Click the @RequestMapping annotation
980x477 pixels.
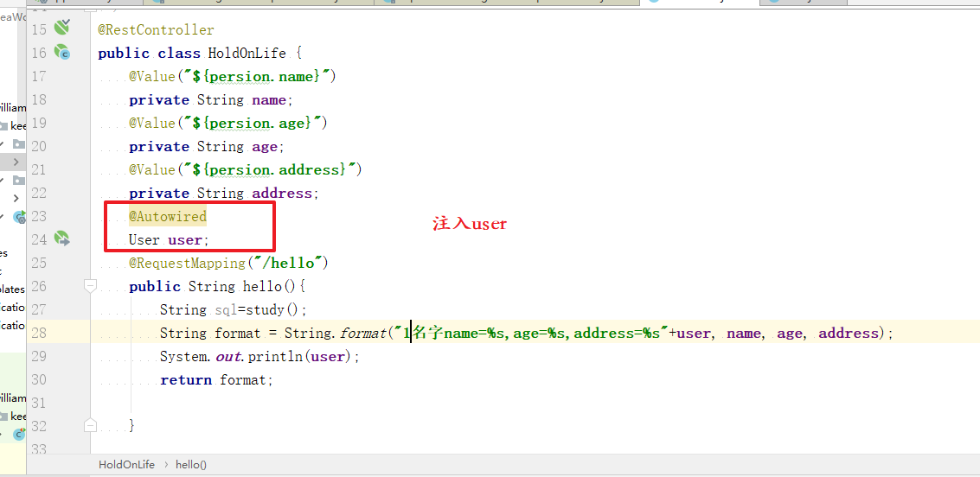188,264
